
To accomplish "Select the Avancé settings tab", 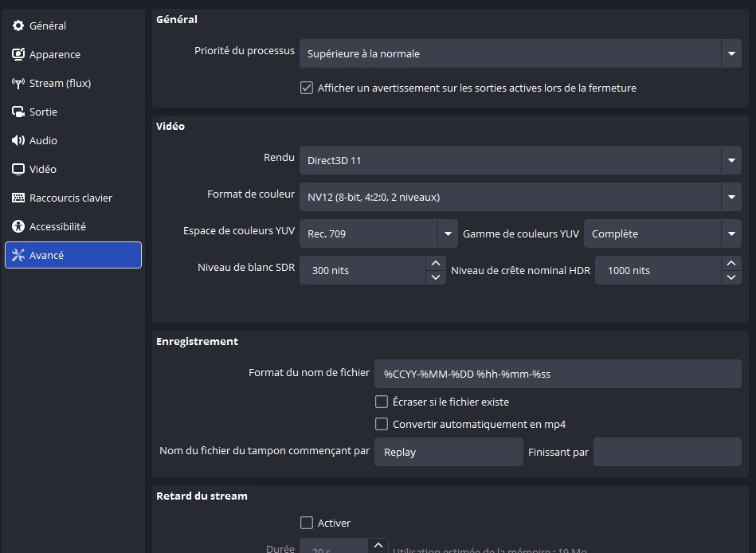I will (x=73, y=256).
